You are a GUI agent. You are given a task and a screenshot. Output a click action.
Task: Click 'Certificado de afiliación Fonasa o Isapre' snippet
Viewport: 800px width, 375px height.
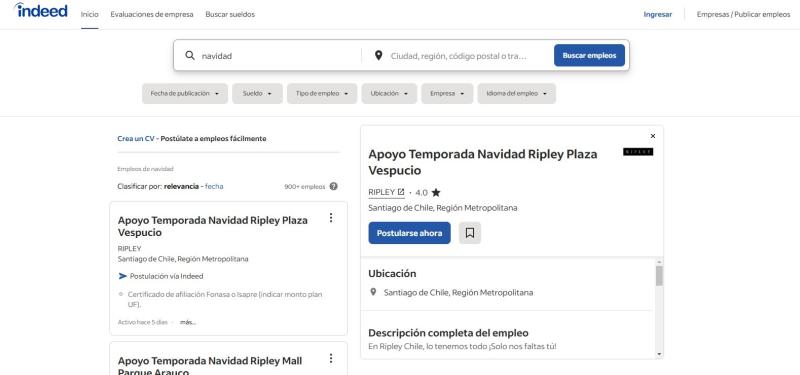(x=224, y=299)
